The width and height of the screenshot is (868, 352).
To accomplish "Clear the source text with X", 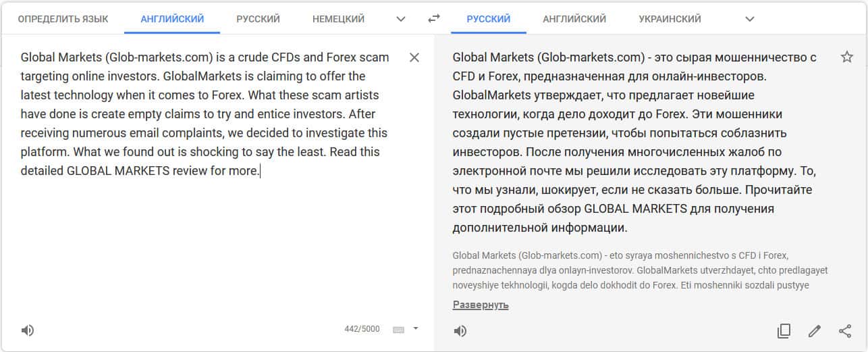I will [414, 57].
